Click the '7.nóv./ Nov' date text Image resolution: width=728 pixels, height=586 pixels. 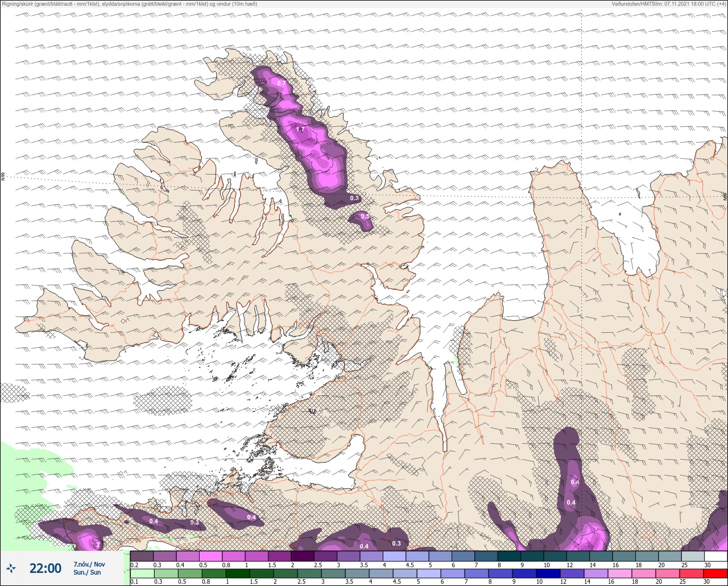89,564
